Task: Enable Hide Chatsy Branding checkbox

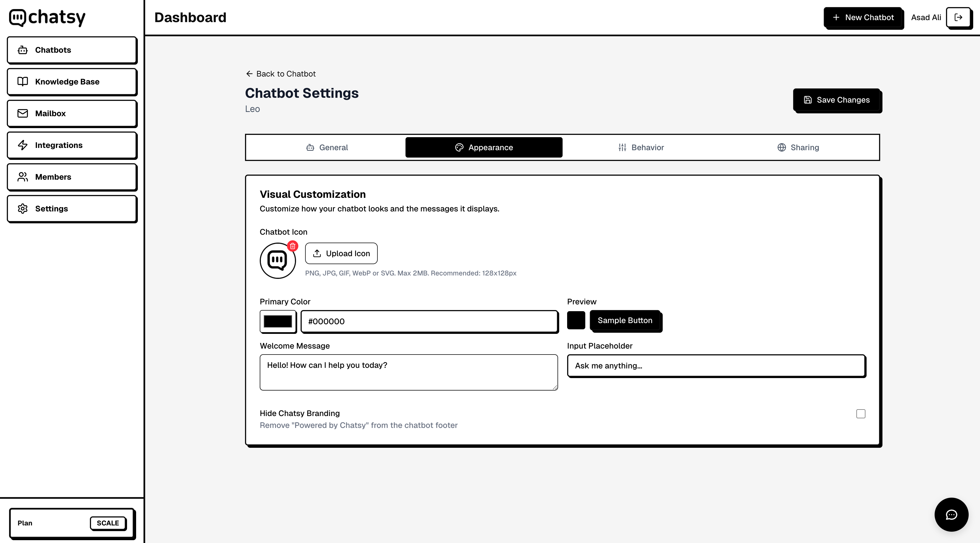Action: coord(861,414)
